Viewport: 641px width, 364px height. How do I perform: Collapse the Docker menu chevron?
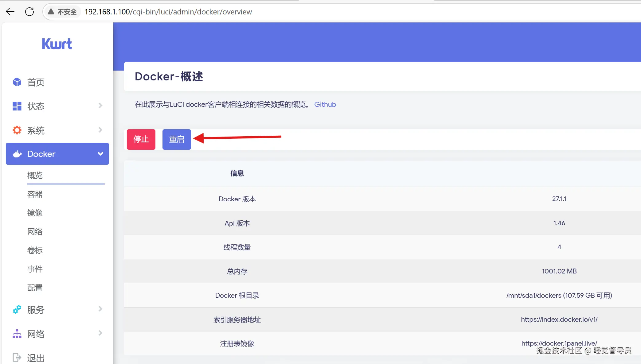click(100, 154)
